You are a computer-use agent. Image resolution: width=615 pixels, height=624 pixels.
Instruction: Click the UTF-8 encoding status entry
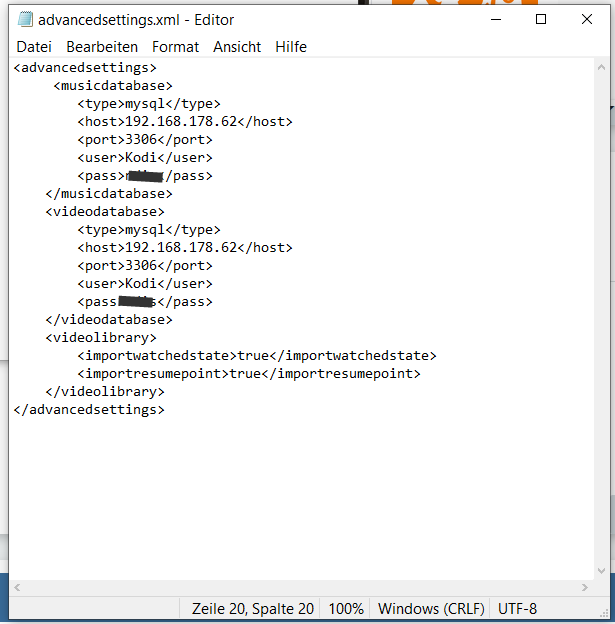(x=517, y=609)
